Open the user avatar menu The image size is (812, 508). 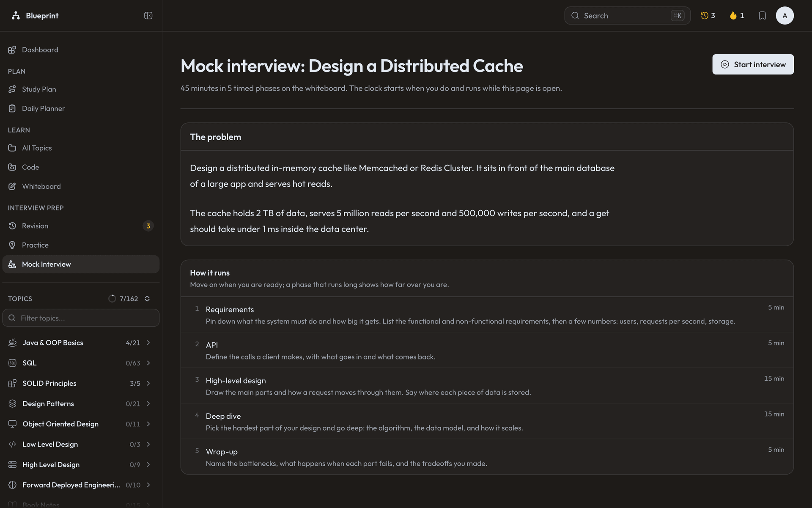pos(785,16)
